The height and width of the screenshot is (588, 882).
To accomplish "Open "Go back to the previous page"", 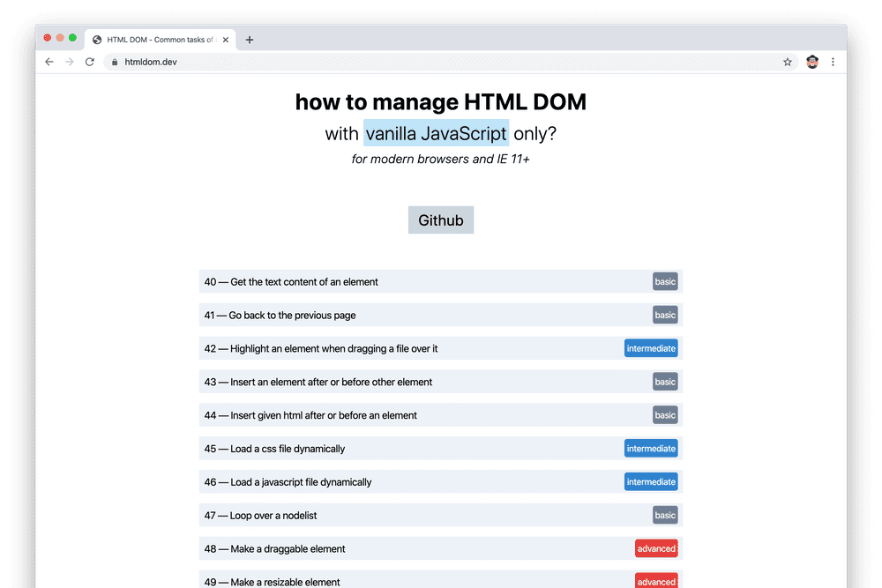I will coord(293,316).
